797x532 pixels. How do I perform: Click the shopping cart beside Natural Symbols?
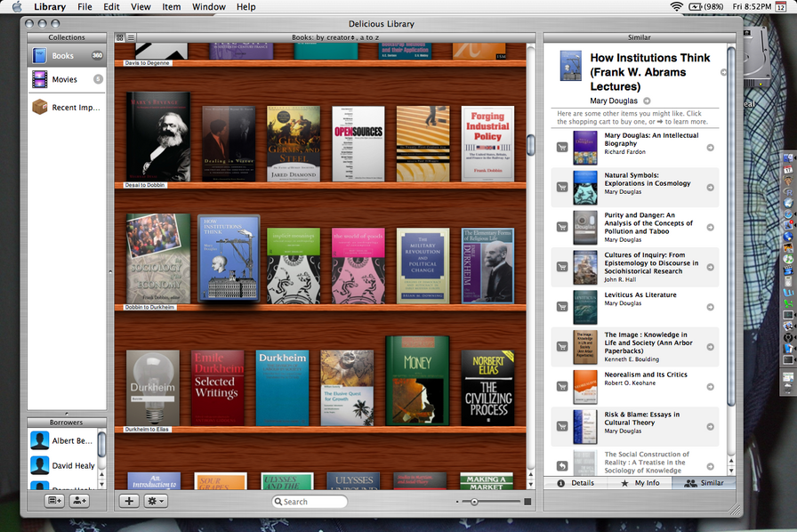[562, 187]
